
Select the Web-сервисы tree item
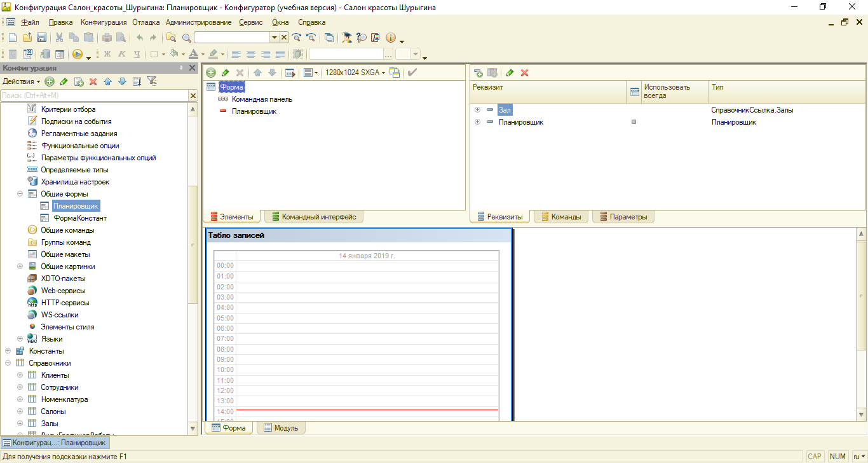pos(64,291)
